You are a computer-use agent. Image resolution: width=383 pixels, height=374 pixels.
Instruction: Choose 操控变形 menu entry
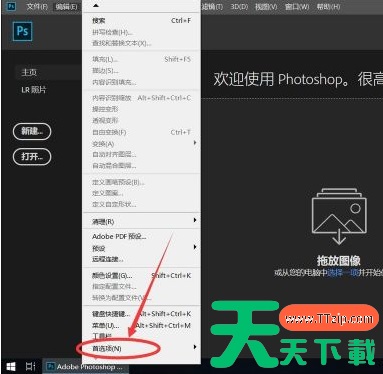[141, 109]
